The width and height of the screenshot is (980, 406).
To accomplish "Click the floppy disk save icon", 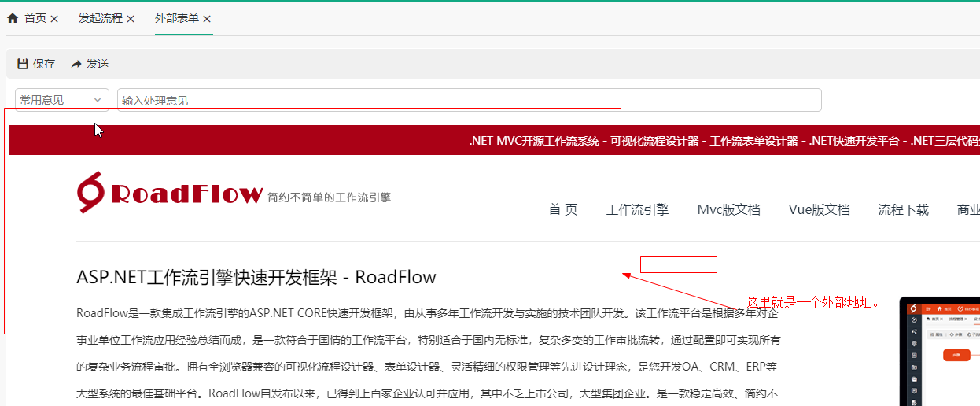I will [23, 64].
